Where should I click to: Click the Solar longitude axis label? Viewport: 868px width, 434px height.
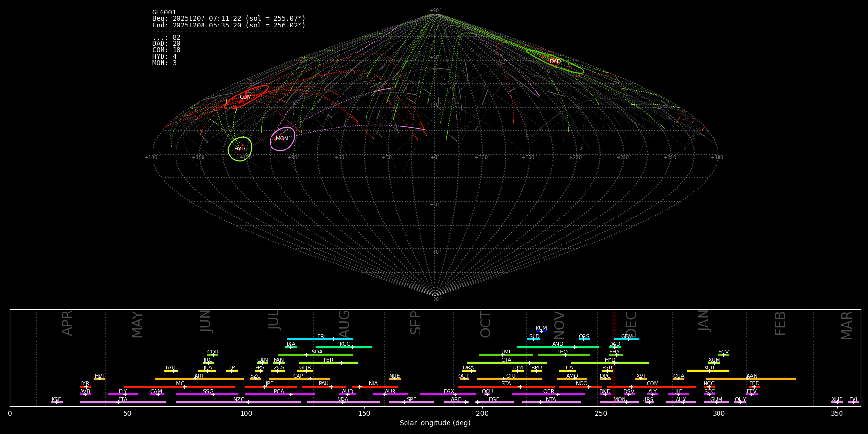tap(434, 423)
